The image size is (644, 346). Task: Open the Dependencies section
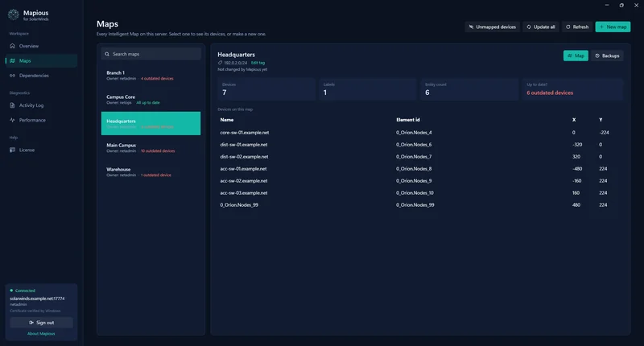pos(41,76)
